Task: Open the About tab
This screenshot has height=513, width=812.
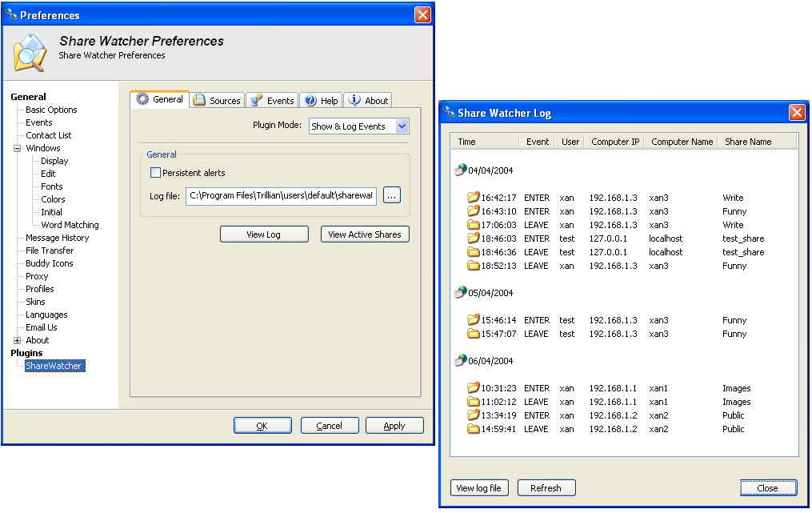Action: [368, 100]
